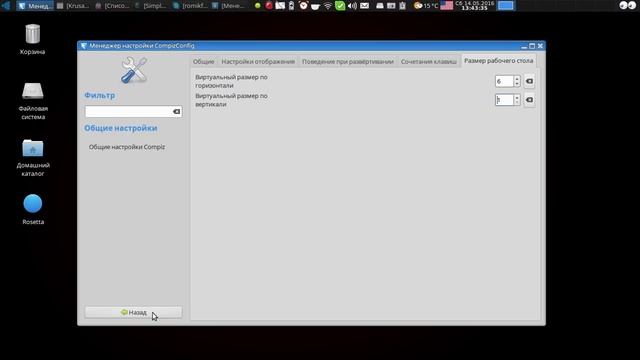Open the volume speaker tray icon
Screen dimensions: 640x360
tap(352, 6)
